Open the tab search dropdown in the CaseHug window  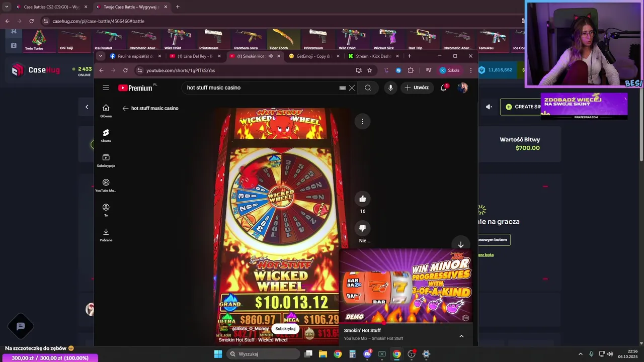pyautogui.click(x=7, y=7)
